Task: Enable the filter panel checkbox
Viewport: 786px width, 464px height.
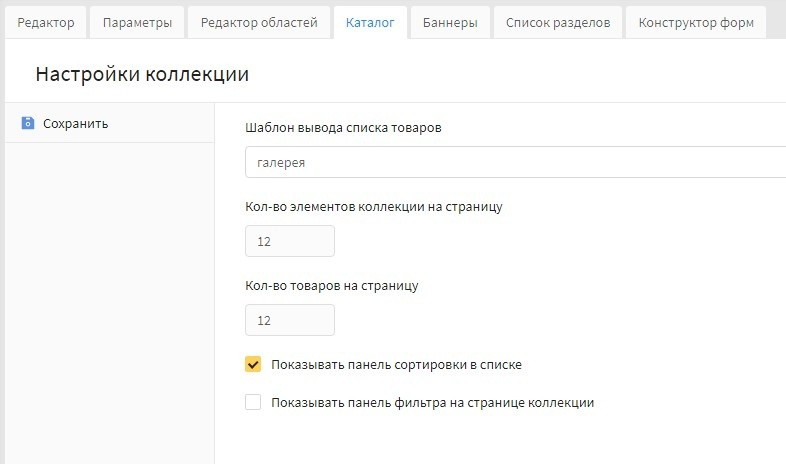Action: coord(253,403)
